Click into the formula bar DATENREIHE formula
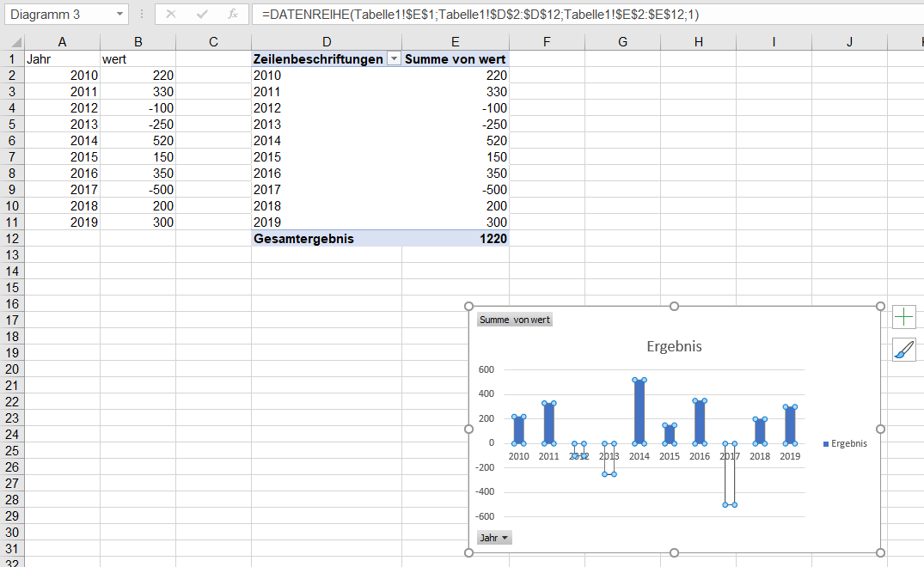 tap(480, 14)
